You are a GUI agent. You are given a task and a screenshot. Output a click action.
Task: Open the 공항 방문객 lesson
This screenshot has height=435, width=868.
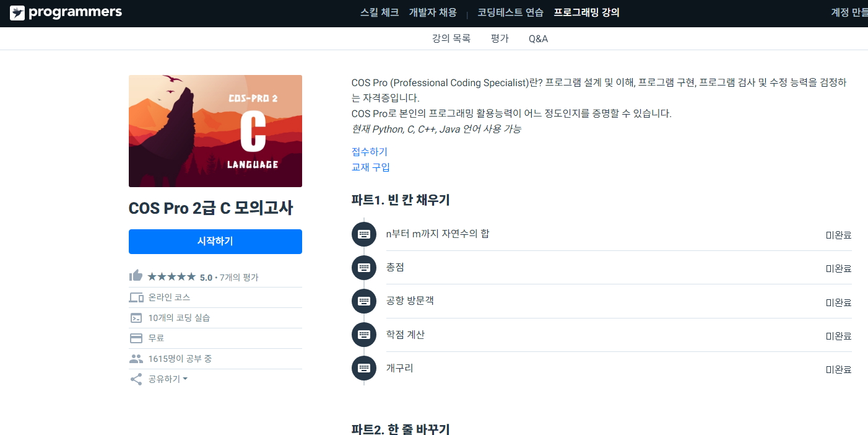tap(410, 301)
